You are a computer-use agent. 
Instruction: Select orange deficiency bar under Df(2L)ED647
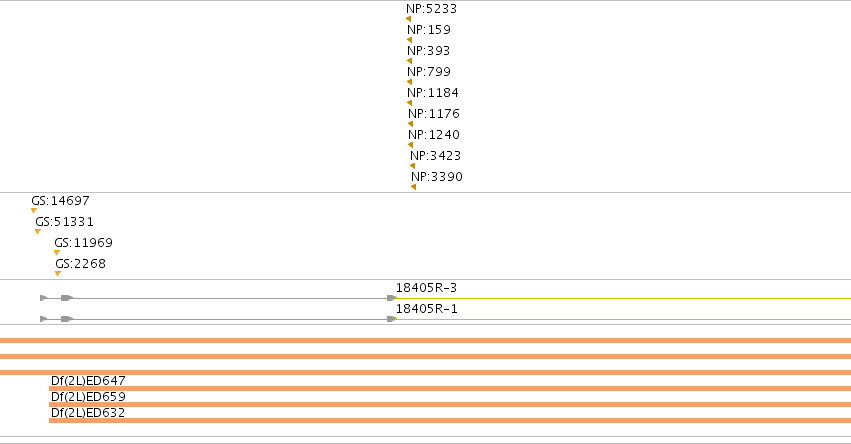(450, 389)
